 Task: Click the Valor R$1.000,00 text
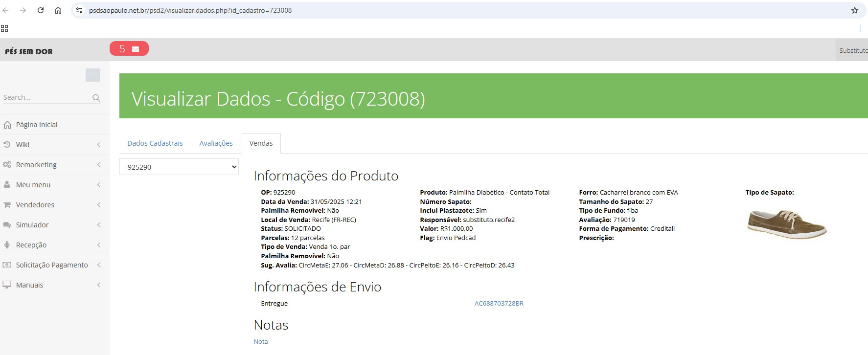click(446, 229)
